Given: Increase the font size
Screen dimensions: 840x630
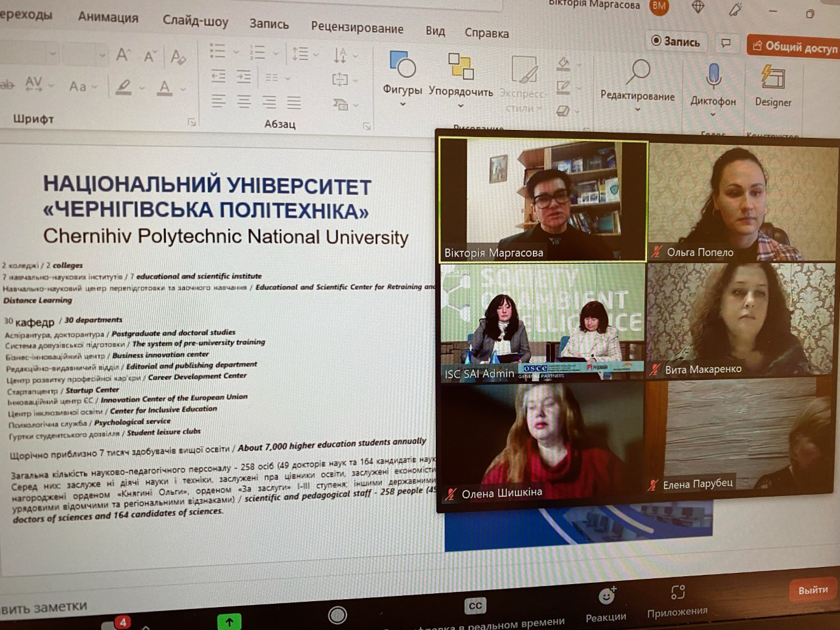Looking at the screenshot, I should (x=123, y=55).
